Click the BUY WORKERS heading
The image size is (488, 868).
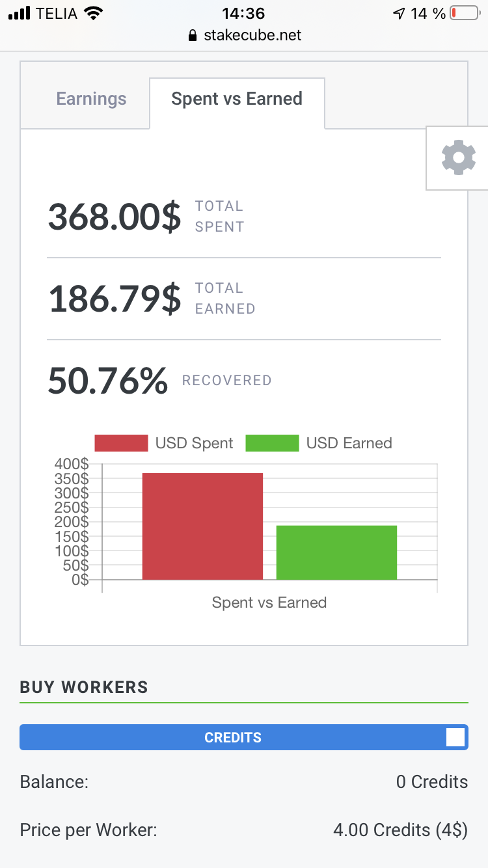click(x=84, y=687)
